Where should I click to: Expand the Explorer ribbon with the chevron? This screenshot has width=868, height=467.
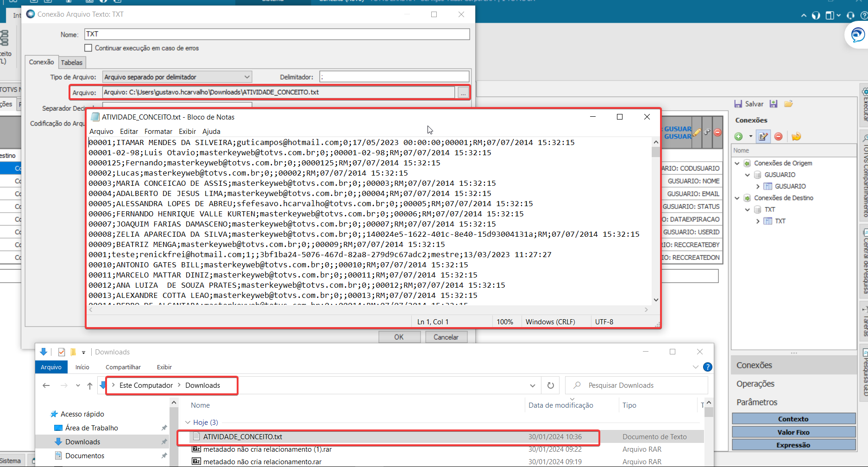click(x=695, y=367)
